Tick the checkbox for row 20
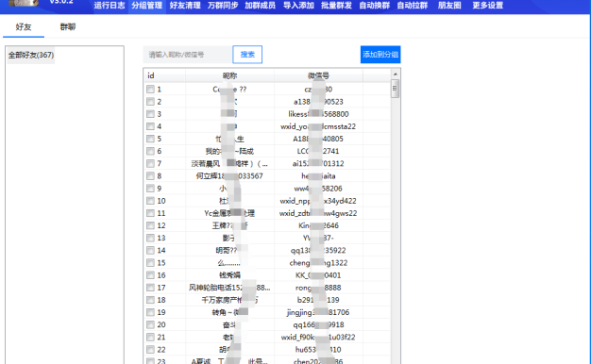Viewport: 591px width, 364px height. tap(150, 324)
